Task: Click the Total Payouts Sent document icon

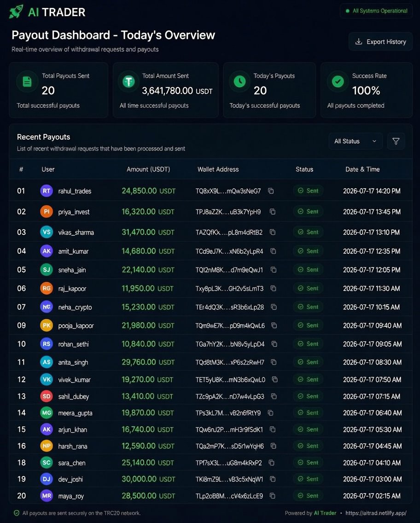Action: click(x=27, y=81)
